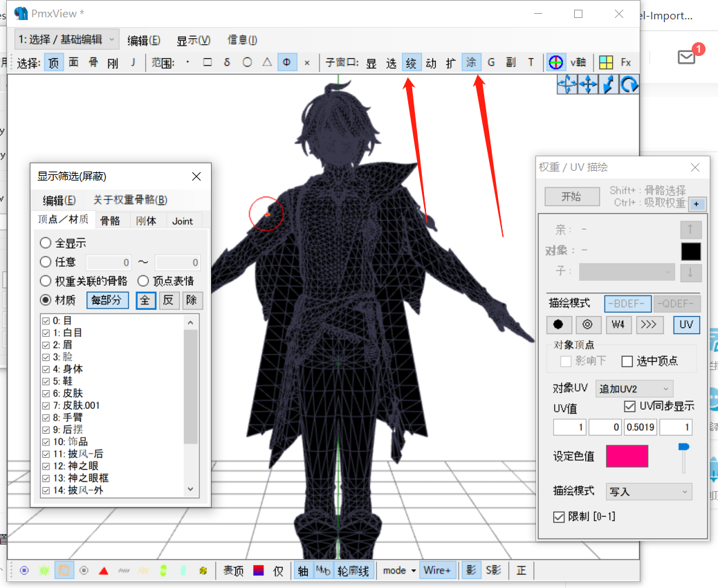Click the pink 设定色值 color swatch
The width and height of the screenshot is (718, 588).
click(627, 456)
